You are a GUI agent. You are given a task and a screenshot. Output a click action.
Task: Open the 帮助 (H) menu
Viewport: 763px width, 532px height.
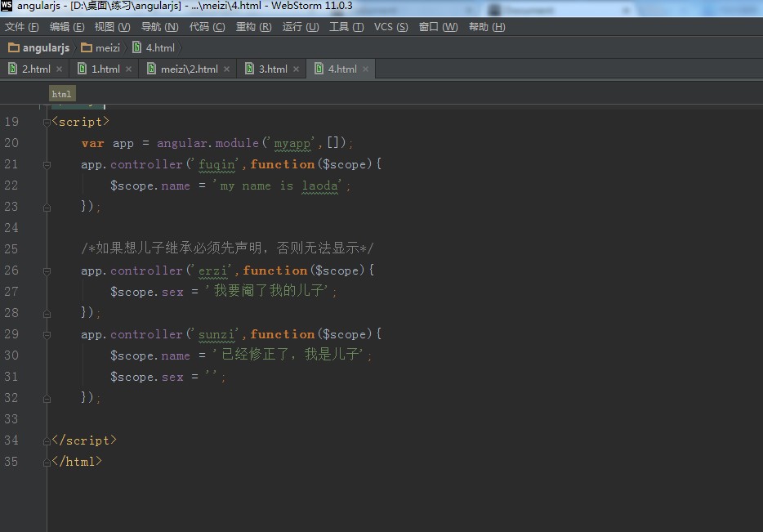[487, 27]
